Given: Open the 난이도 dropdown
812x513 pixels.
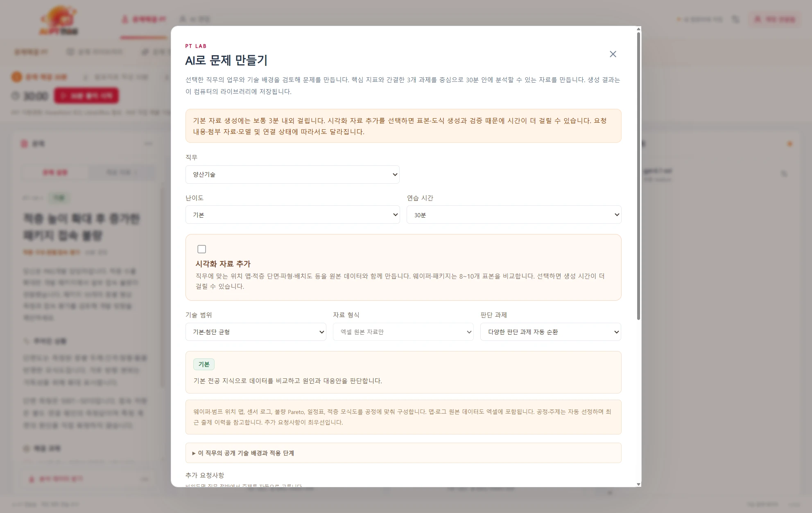Looking at the screenshot, I should (292, 215).
